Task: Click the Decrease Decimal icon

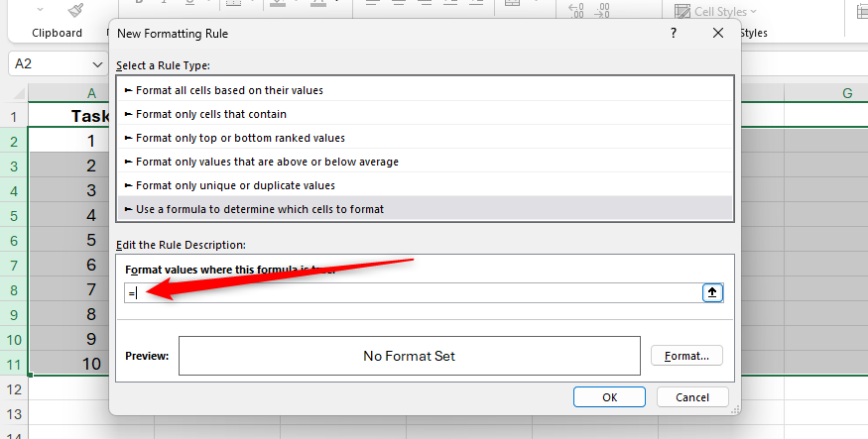Action: pos(602,11)
